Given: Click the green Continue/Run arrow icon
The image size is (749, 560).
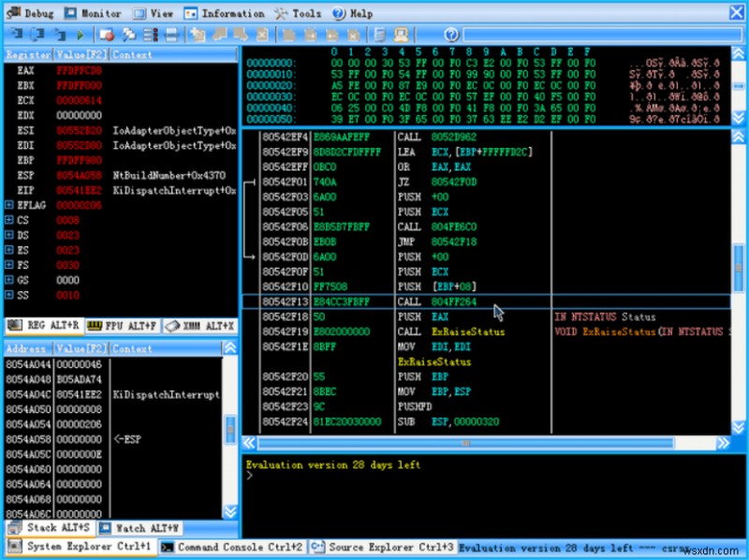Looking at the screenshot, I should point(80,35).
